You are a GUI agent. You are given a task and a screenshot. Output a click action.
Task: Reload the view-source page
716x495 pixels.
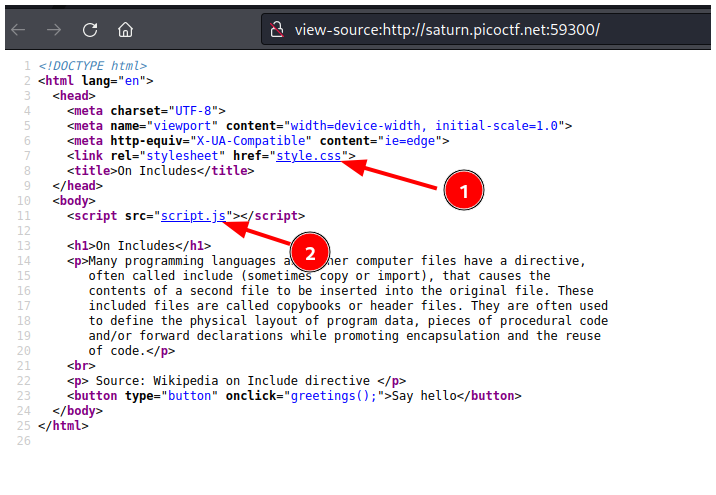[x=90, y=29]
